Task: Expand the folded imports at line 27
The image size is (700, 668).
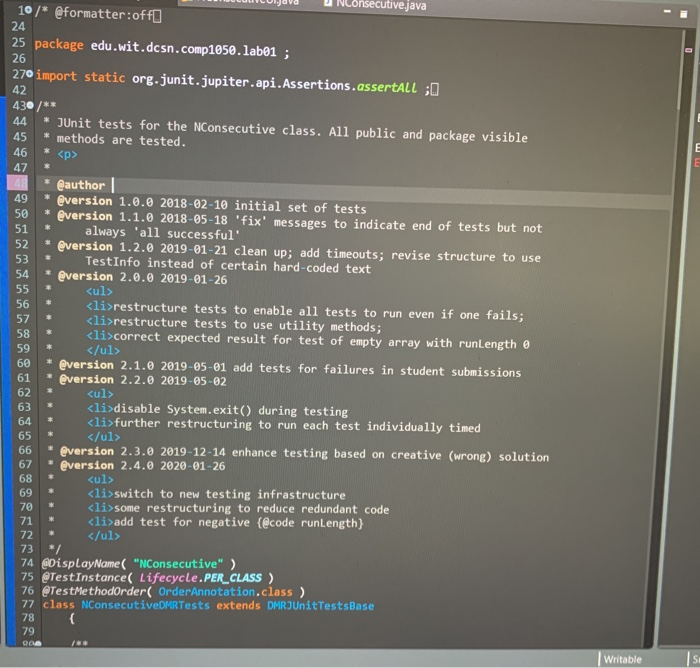Action: [29, 74]
